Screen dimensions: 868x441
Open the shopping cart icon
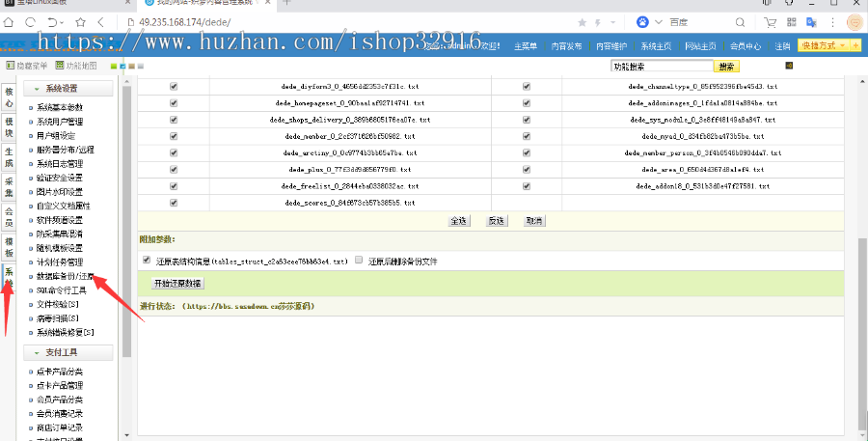[x=770, y=22]
